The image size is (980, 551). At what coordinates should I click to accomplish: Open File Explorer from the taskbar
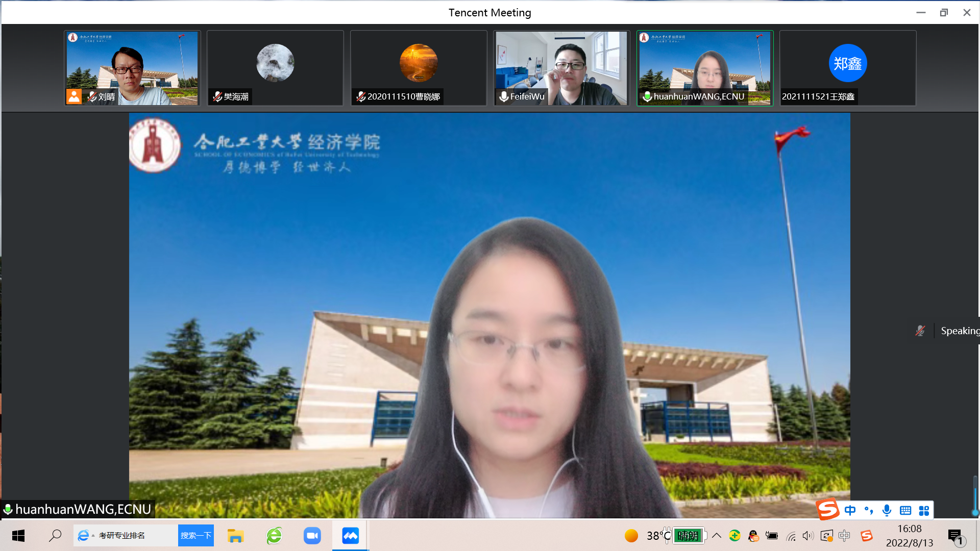point(235,536)
